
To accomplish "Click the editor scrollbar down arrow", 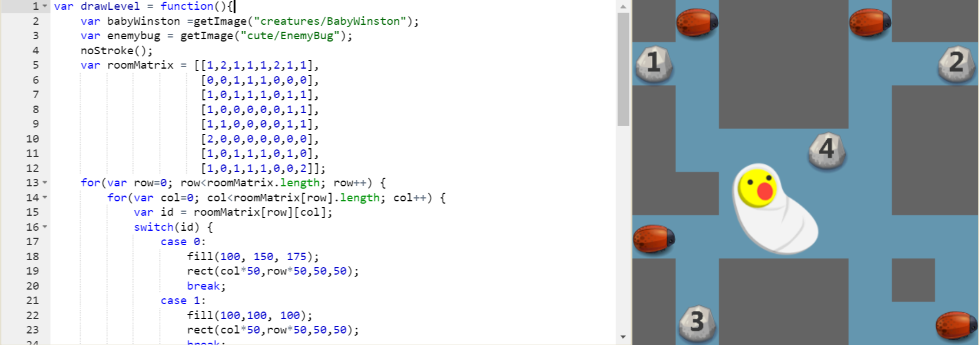I will [x=623, y=337].
